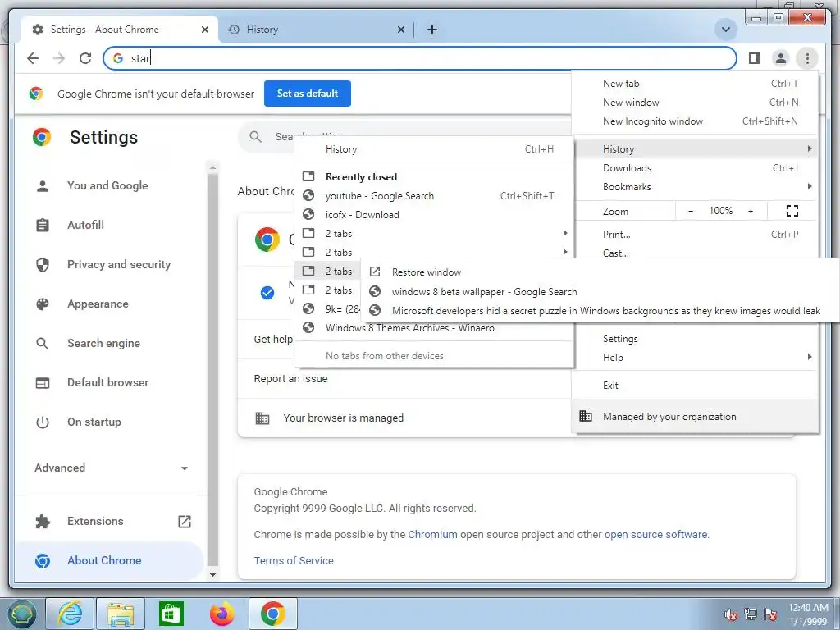840x630 pixels.
Task: Choose New tab from Chrome menu
Action: tap(695, 84)
